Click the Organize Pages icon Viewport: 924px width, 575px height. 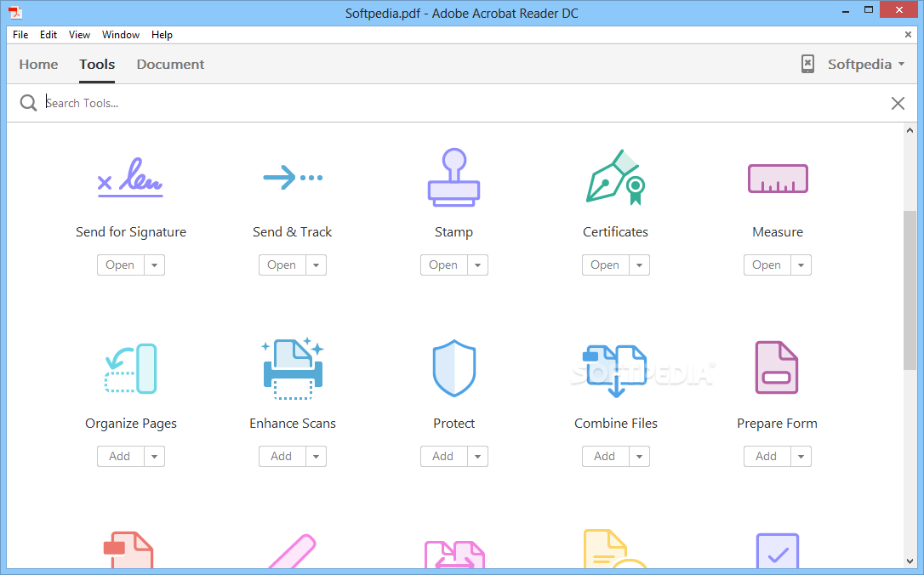130,368
